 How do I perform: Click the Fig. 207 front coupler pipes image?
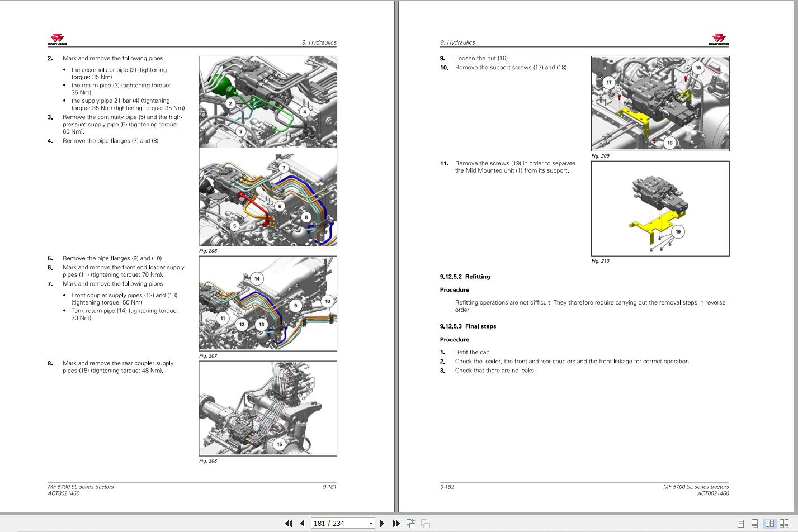[x=268, y=303]
